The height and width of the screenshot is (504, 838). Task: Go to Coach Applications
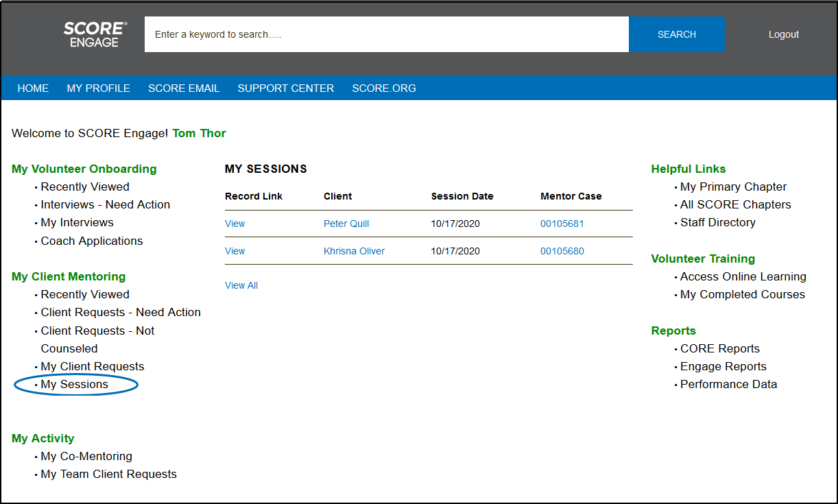(92, 241)
